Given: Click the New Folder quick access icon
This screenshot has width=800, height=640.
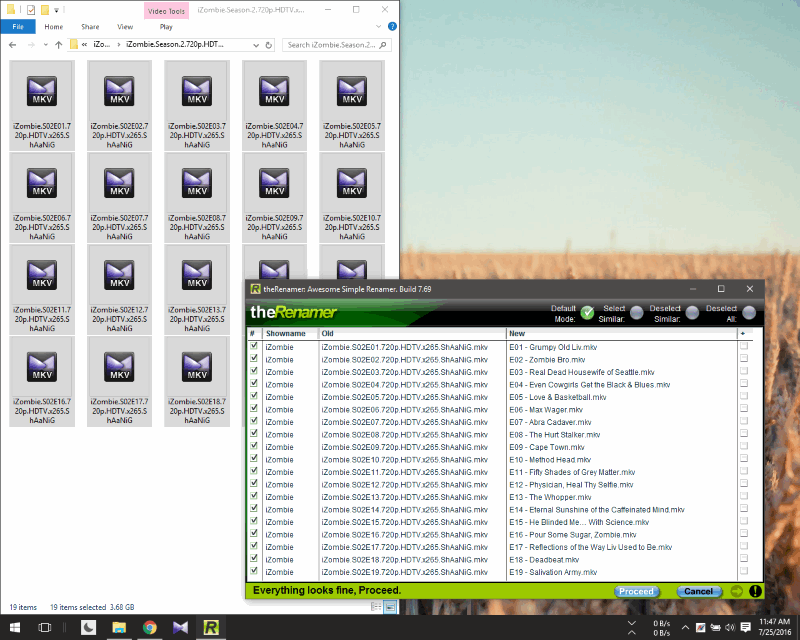Looking at the screenshot, I should click(x=45, y=10).
